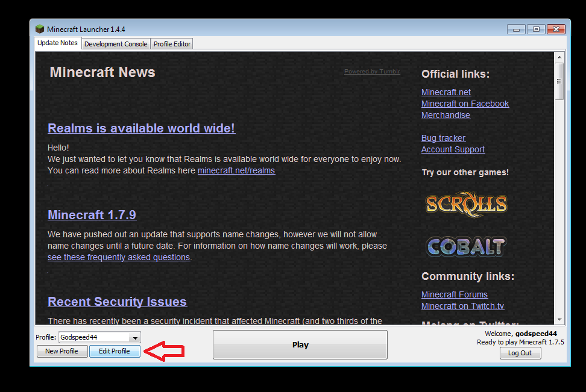This screenshot has height=392, width=586.
Task: Visit the Minecraft.net official link
Action: (x=446, y=92)
